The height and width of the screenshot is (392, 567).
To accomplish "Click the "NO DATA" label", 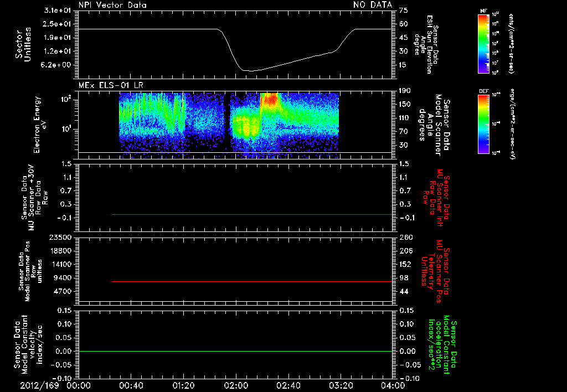I will pyautogui.click(x=373, y=4).
